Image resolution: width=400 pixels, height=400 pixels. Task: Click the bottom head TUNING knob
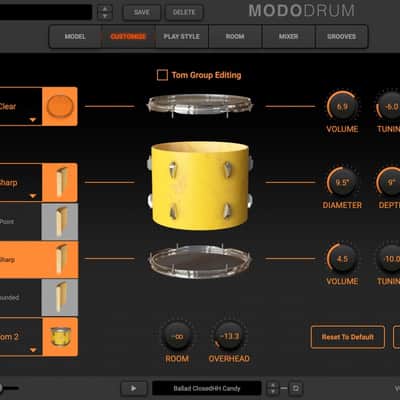pos(389,259)
